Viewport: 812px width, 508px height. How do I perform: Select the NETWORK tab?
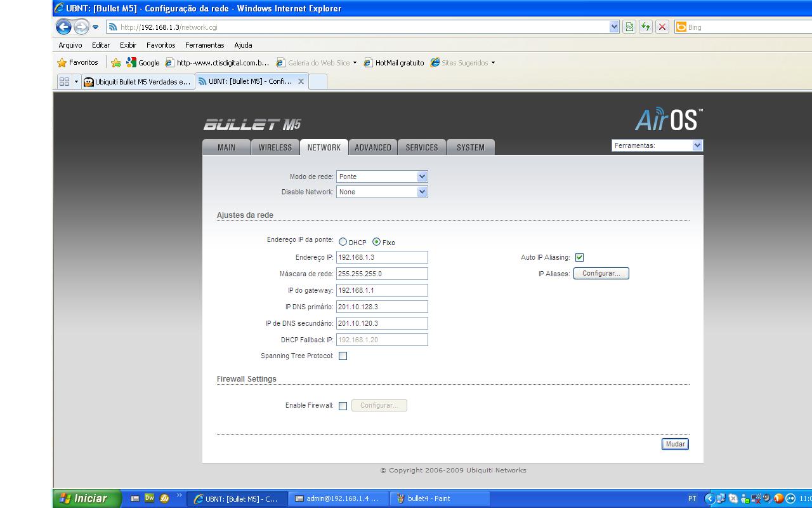[x=324, y=147]
